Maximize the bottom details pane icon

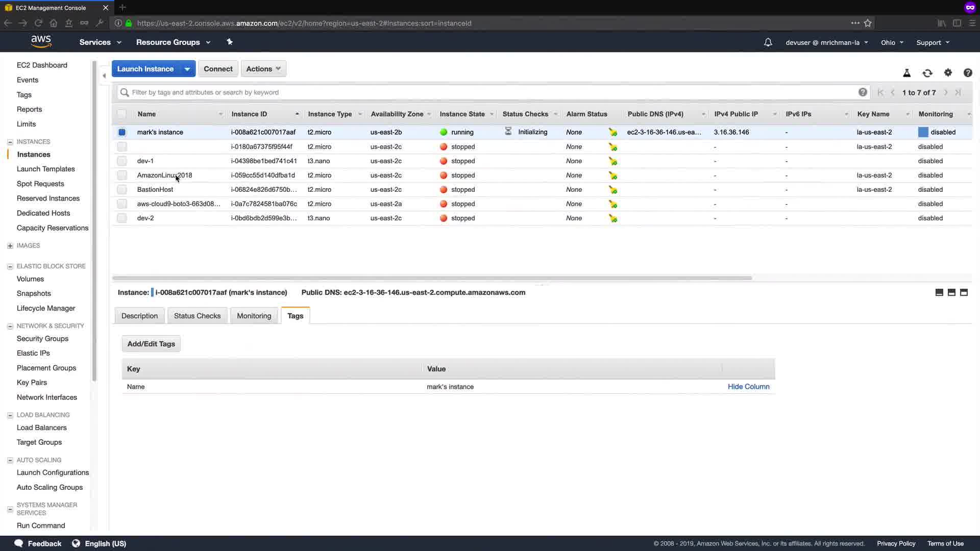click(x=964, y=292)
